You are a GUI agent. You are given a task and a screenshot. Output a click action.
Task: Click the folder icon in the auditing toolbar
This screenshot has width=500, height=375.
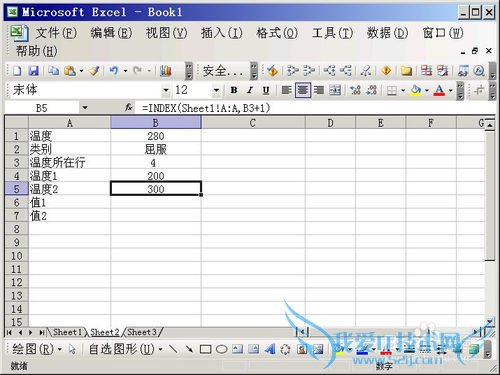pos(406,71)
